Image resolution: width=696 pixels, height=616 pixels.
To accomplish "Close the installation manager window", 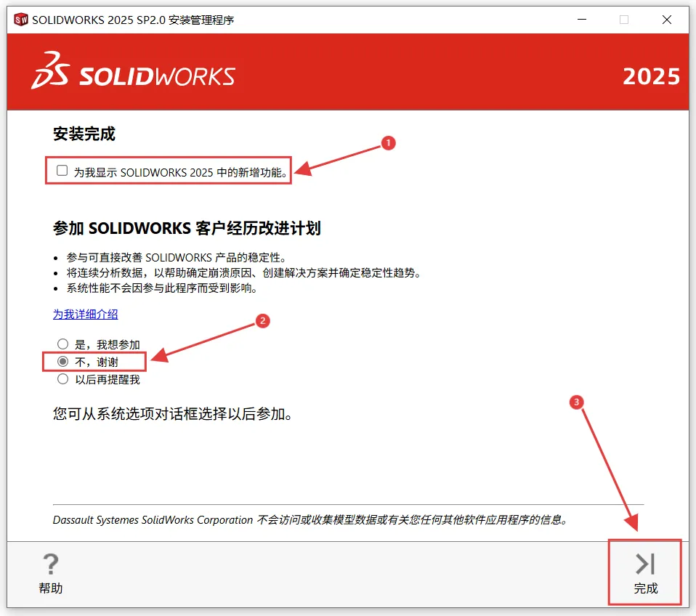I will tap(666, 20).
